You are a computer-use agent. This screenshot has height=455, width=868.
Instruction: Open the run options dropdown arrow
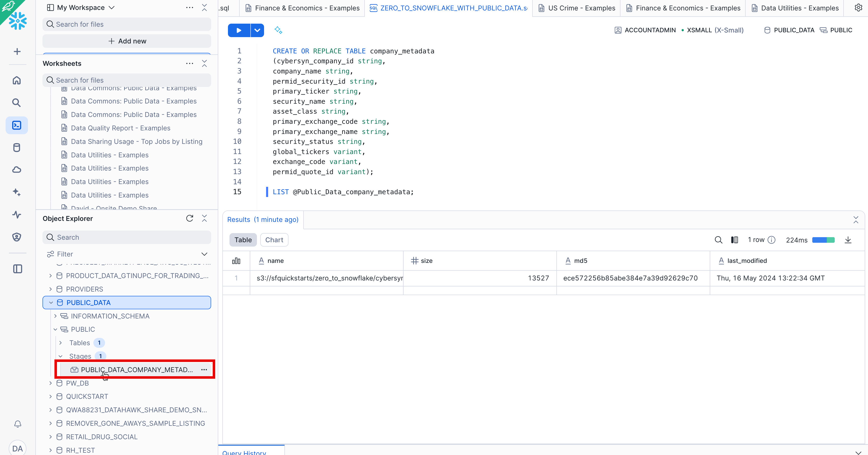(257, 30)
